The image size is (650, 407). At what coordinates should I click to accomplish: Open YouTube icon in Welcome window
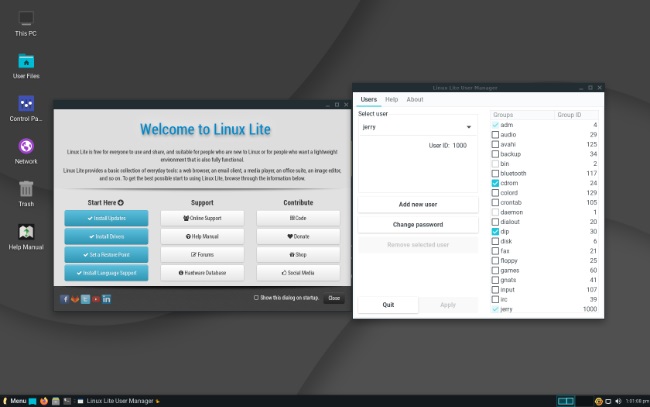(x=96, y=299)
